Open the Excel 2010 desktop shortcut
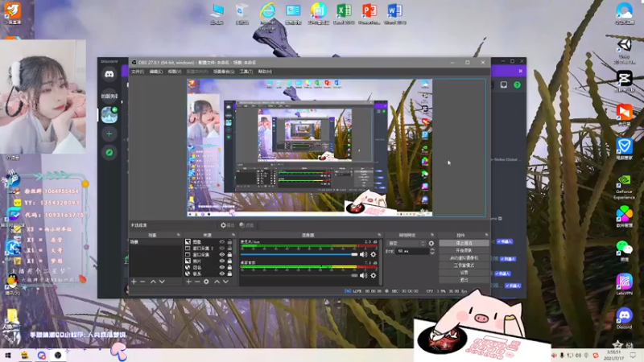The width and height of the screenshot is (644, 362). coord(344,14)
